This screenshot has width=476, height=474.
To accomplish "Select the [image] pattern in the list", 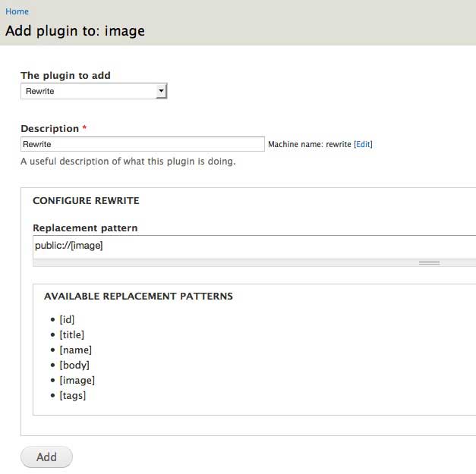I will (x=77, y=380).
